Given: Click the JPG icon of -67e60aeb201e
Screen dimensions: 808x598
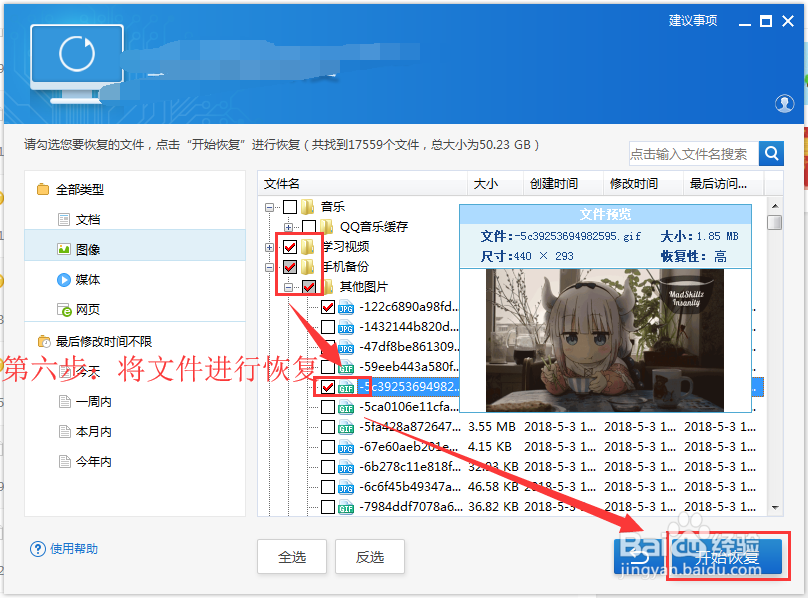Looking at the screenshot, I should [346, 447].
